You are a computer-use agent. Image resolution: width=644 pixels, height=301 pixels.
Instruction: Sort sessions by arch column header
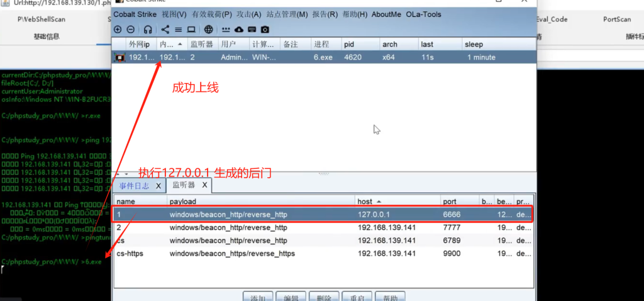click(398, 44)
